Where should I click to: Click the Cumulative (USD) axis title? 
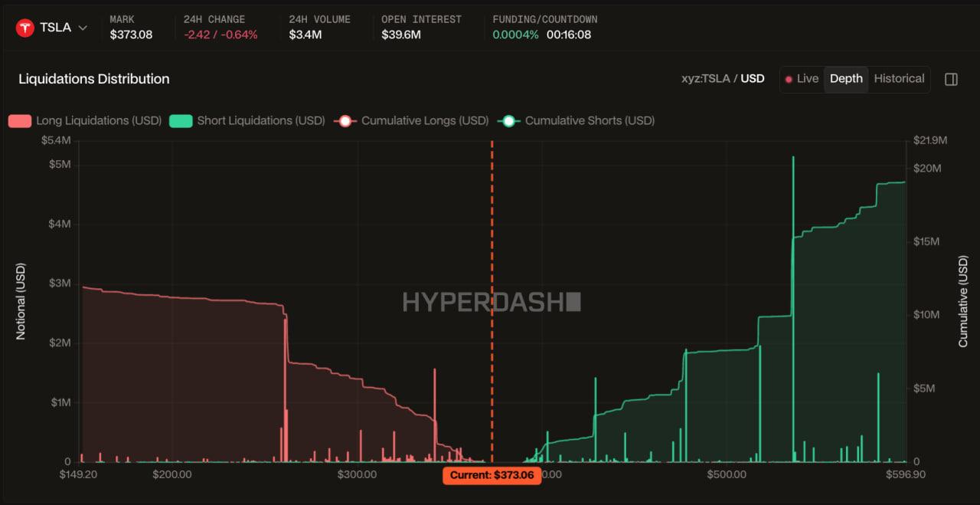pos(963,301)
